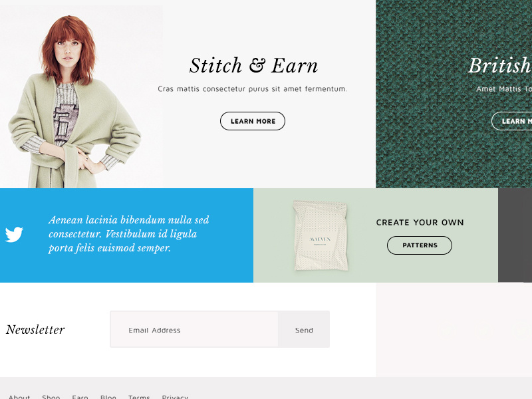Select the Stitch & Earn heading
This screenshot has height=399, width=532.
(253, 65)
